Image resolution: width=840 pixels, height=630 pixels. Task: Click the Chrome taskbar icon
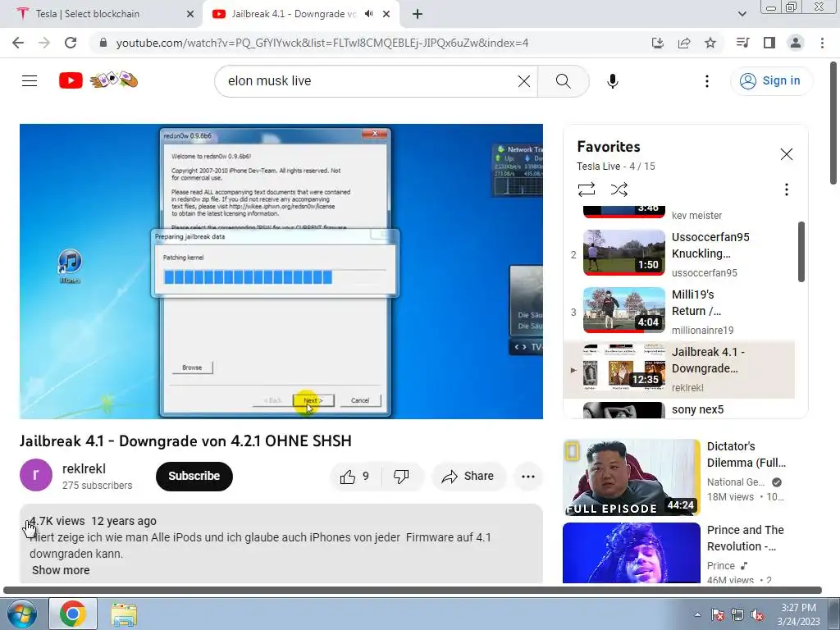point(73,614)
